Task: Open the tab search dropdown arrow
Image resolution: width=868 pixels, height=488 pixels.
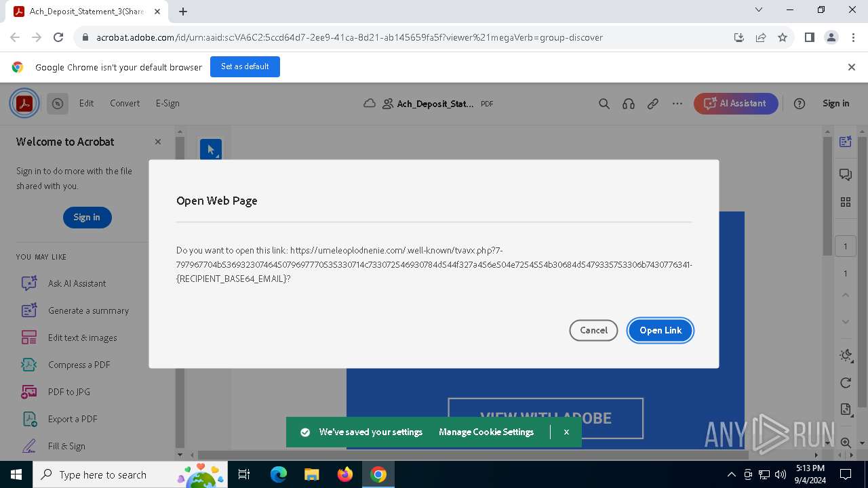Action: (759, 10)
